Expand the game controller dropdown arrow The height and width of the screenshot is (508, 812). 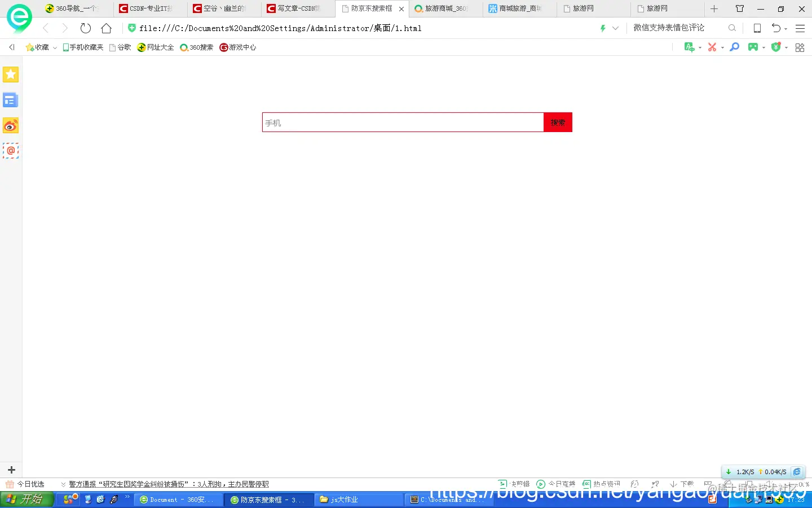point(764,48)
